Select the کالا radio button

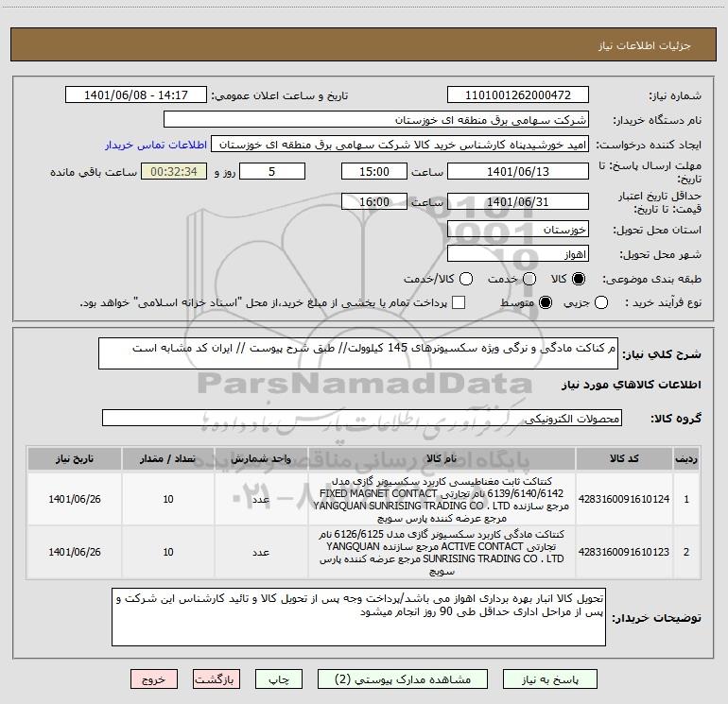pos(579,279)
